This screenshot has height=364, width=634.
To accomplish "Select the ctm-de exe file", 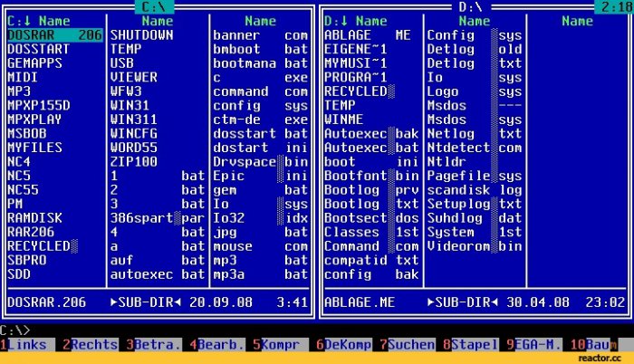I will coord(261,120).
